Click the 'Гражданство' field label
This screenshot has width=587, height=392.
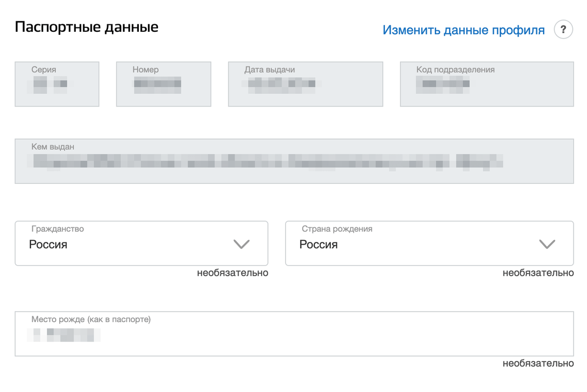[x=58, y=229]
